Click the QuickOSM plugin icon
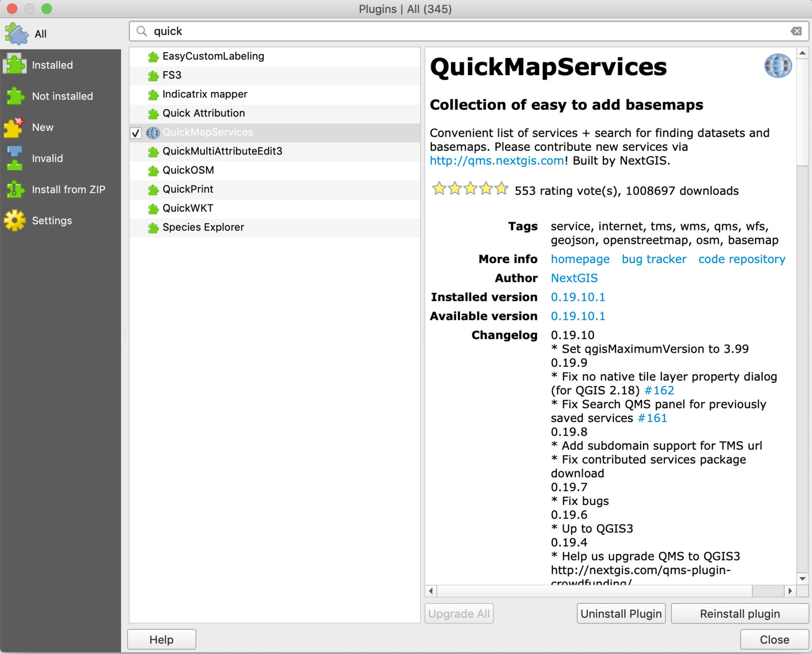 point(153,171)
